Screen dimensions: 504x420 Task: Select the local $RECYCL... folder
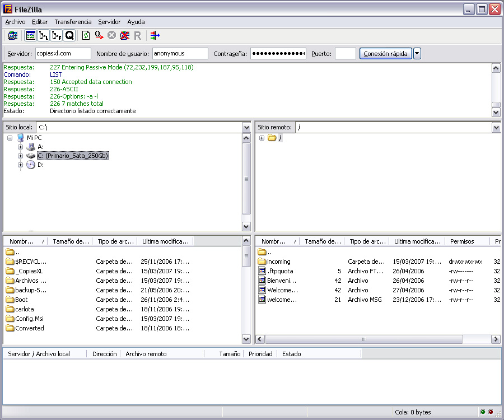point(26,262)
